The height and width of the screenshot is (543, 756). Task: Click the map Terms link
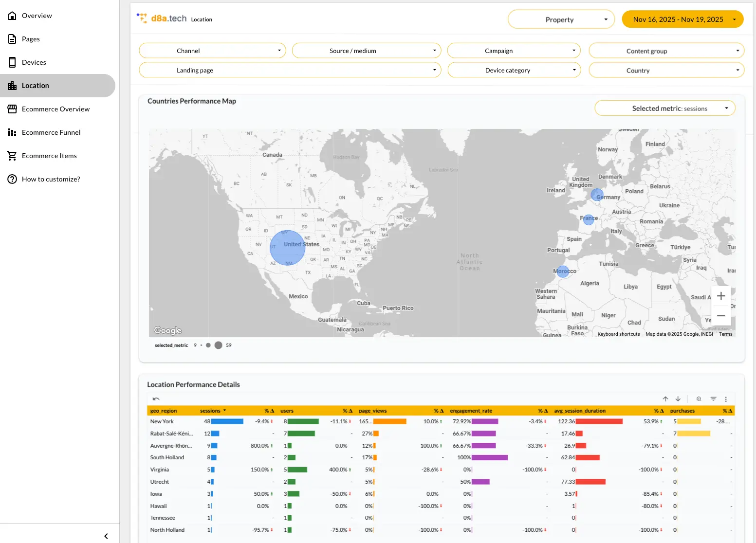[725, 334]
